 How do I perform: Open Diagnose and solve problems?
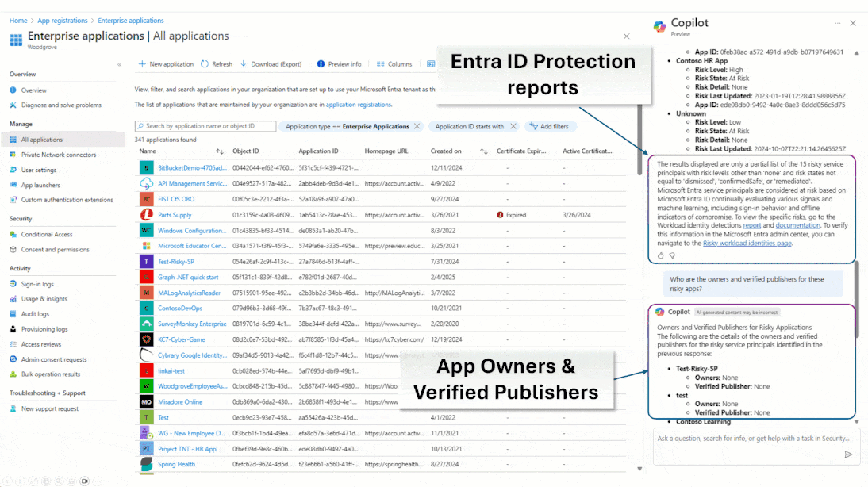coord(61,105)
